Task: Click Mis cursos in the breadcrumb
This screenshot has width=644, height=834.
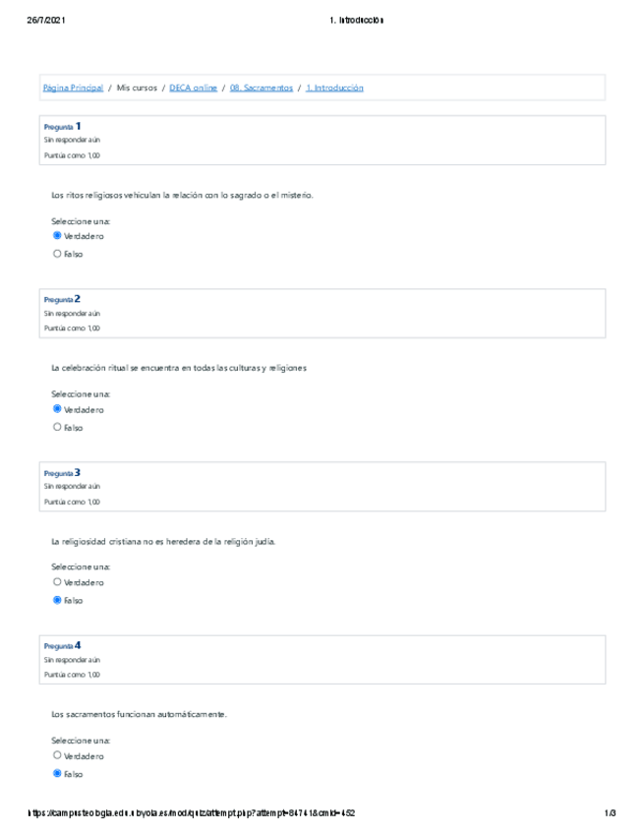Action: click(x=137, y=88)
